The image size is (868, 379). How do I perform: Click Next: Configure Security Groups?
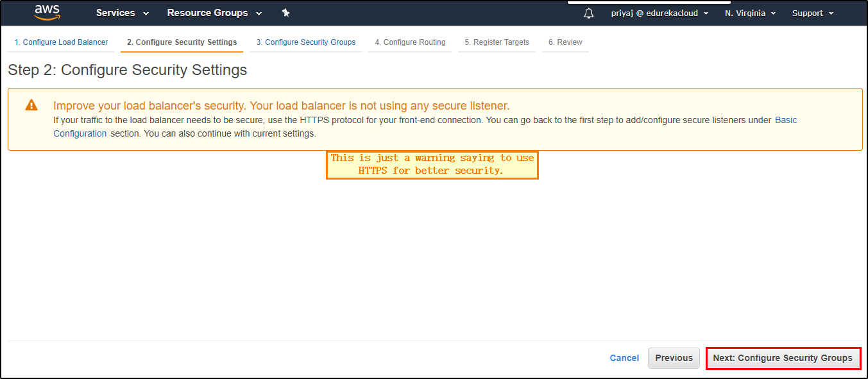[x=783, y=358]
